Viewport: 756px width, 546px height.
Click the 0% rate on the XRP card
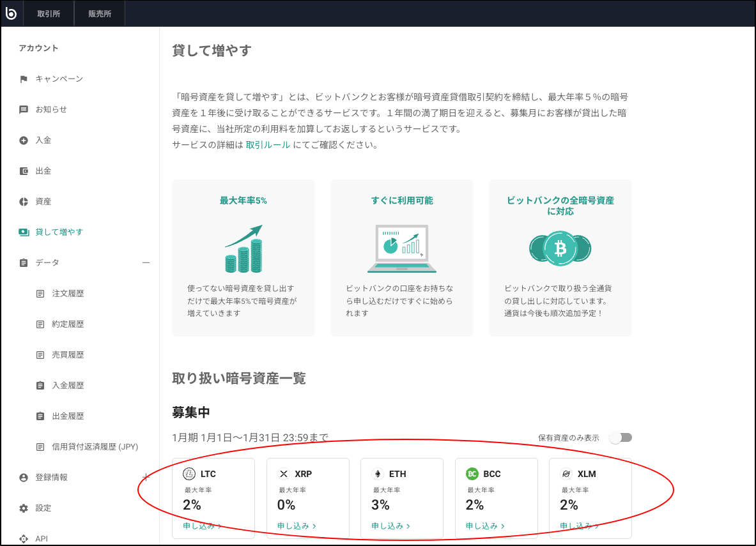pyautogui.click(x=286, y=505)
